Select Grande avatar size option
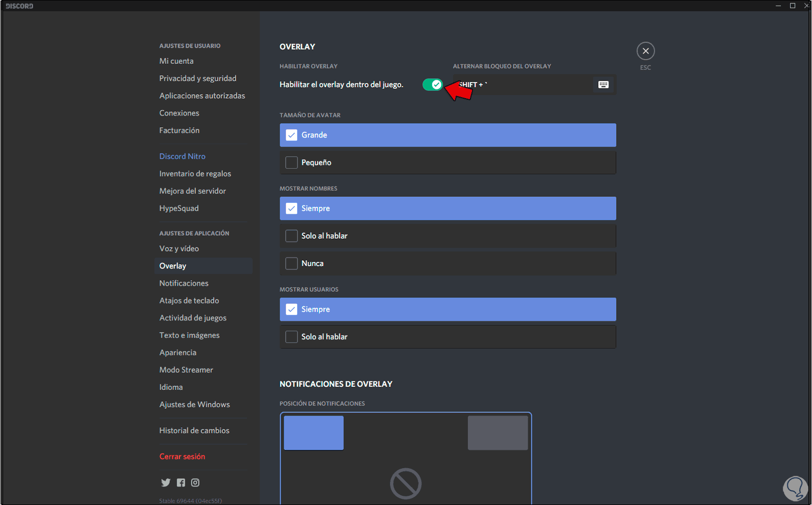Viewport: 812px width, 505px height. [448, 135]
